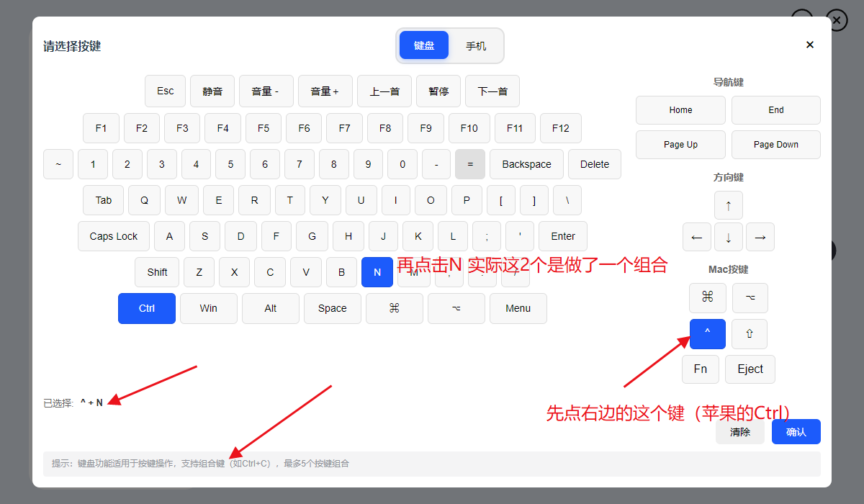Click the 确认 button

tap(796, 432)
